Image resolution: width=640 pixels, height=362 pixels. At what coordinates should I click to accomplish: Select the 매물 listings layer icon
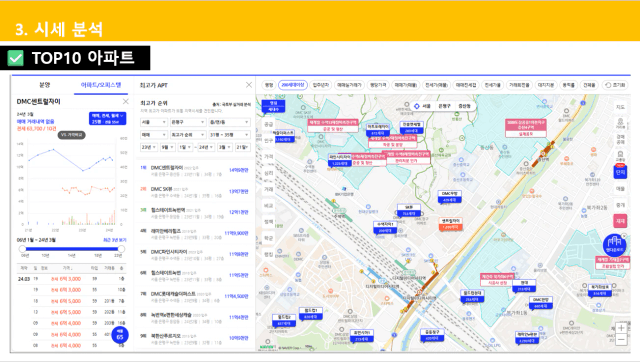click(x=620, y=189)
